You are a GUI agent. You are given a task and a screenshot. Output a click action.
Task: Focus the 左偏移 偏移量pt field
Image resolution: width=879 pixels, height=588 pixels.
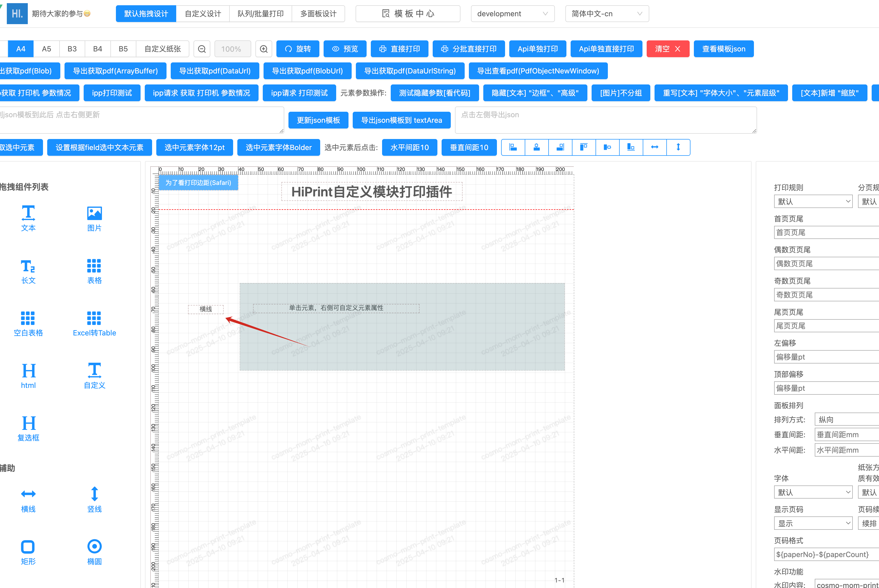(x=827, y=357)
